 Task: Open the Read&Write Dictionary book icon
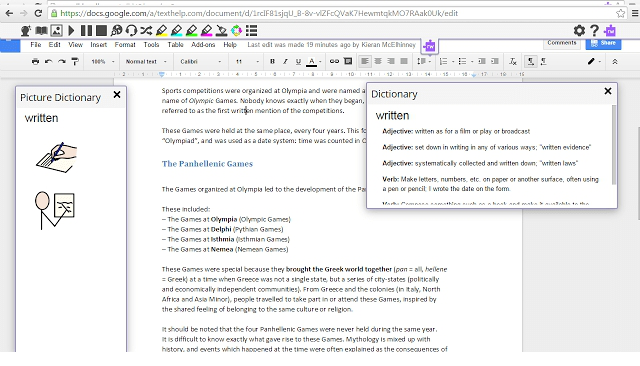[x=41, y=31]
